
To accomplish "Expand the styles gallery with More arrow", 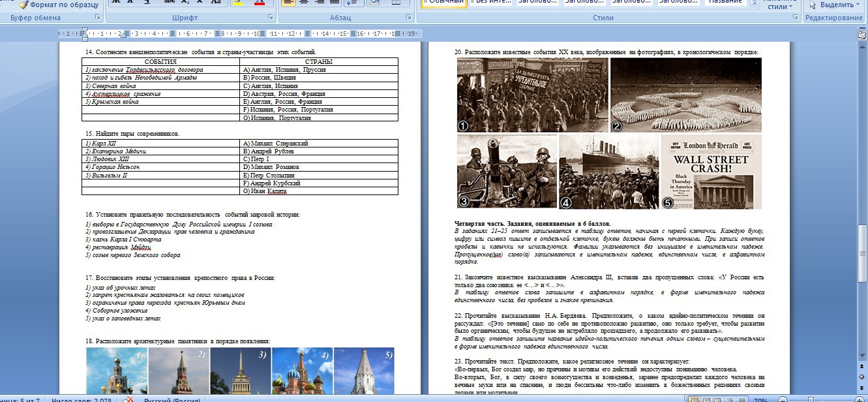I will pyautogui.click(x=755, y=4).
